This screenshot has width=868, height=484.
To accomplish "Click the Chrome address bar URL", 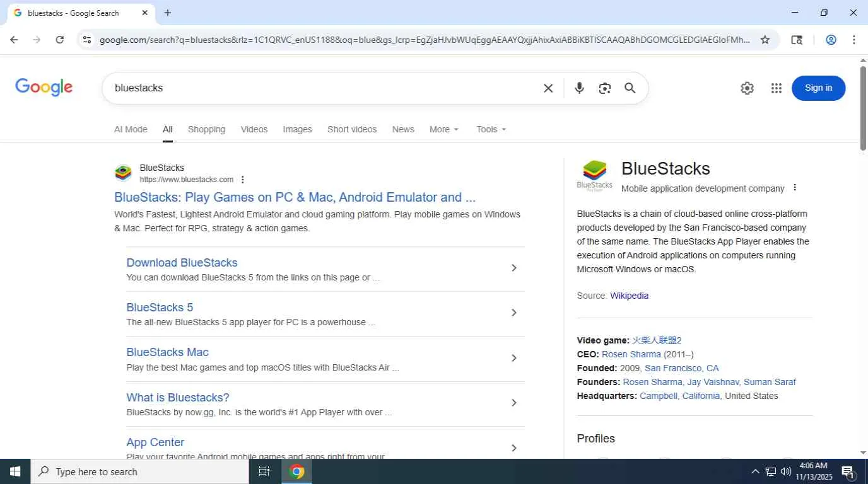I will coord(425,40).
